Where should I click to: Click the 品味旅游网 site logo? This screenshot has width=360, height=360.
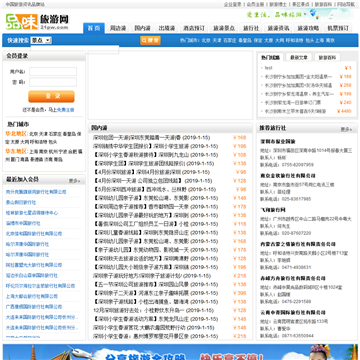click(x=37, y=21)
